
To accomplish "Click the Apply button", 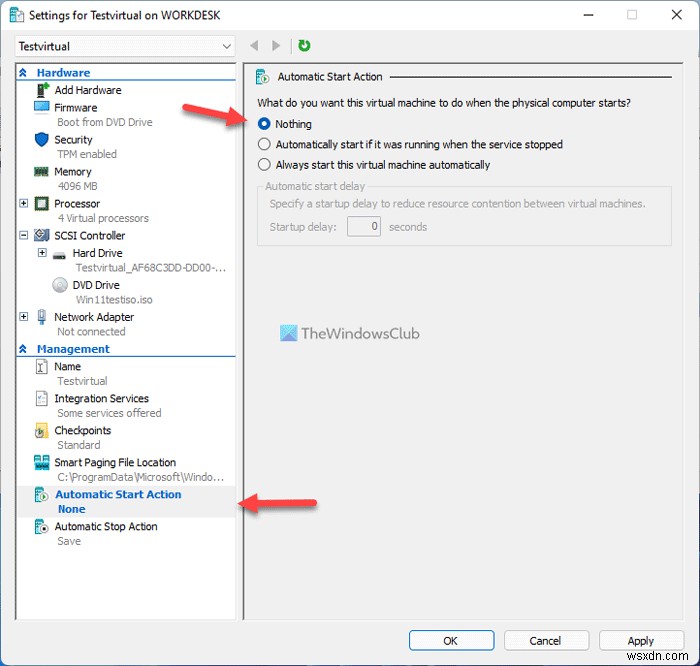I will (641, 641).
